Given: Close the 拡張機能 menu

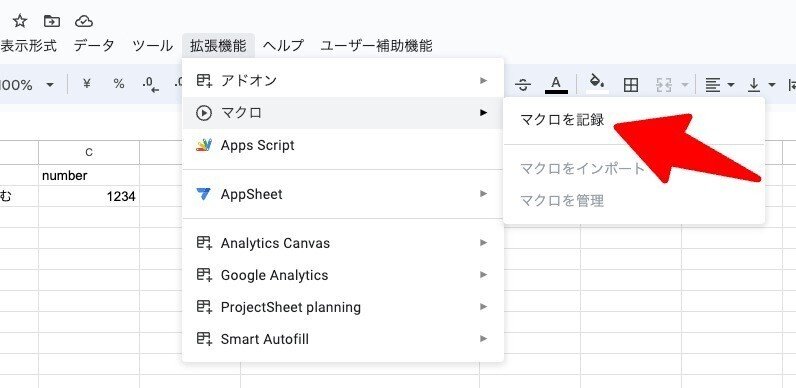Looking at the screenshot, I should (x=218, y=46).
